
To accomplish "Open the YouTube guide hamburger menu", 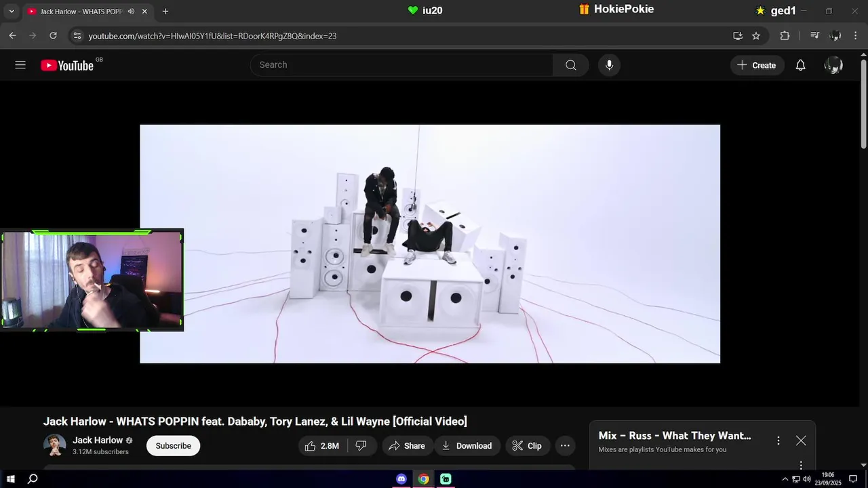I will 20,65.
